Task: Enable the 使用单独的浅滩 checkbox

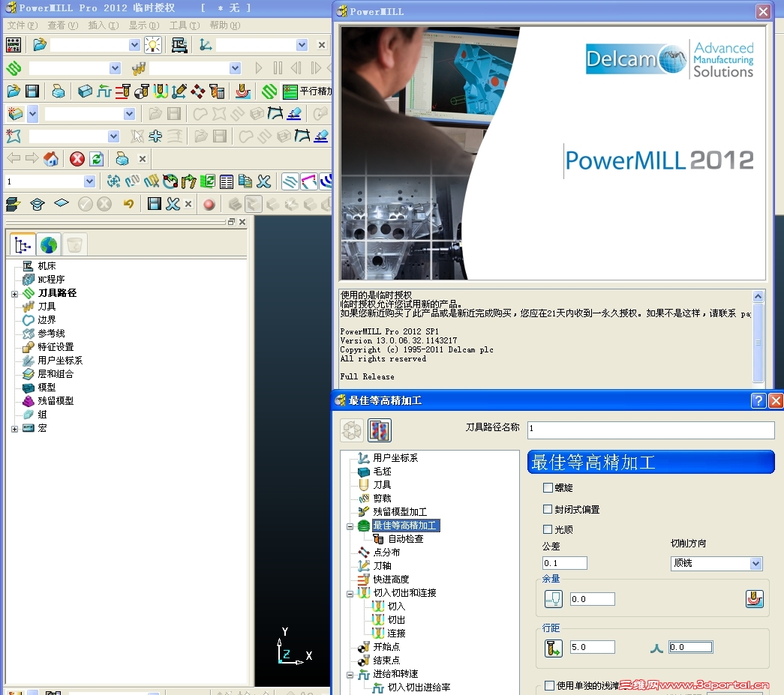Action: [549, 685]
